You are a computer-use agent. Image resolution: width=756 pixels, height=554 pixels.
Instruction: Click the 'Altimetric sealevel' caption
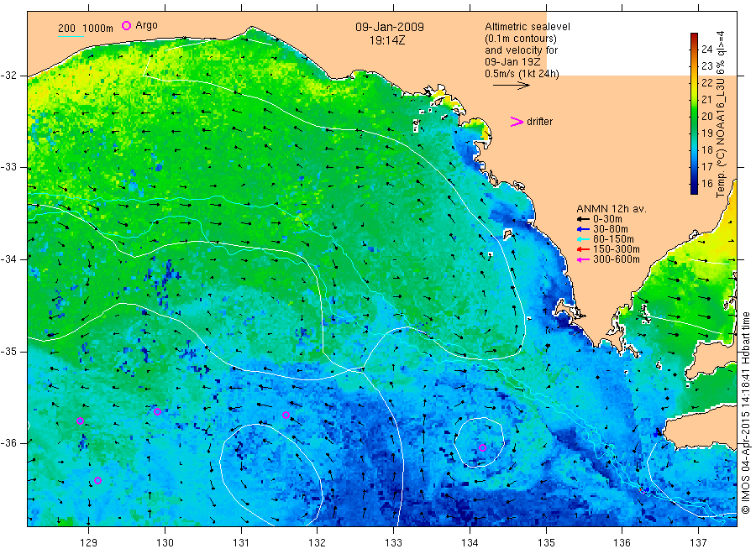528,27
